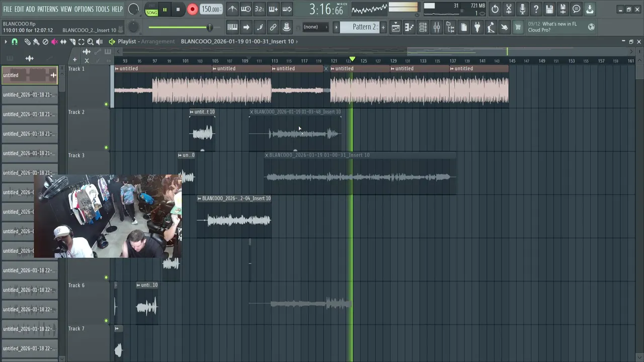Image resolution: width=644 pixels, height=362 pixels.
Task: Toggle the record button
Action: 192,9
